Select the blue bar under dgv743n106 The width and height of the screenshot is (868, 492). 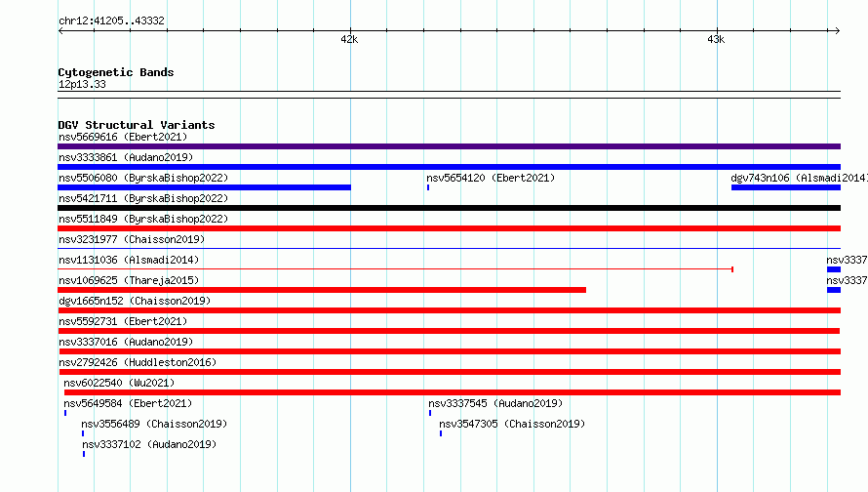coord(786,187)
